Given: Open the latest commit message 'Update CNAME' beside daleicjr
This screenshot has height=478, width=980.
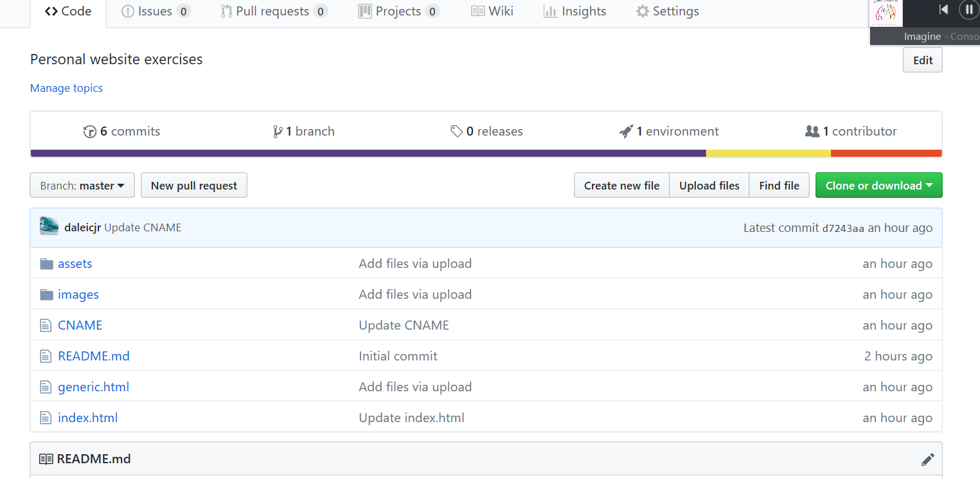Looking at the screenshot, I should [143, 227].
